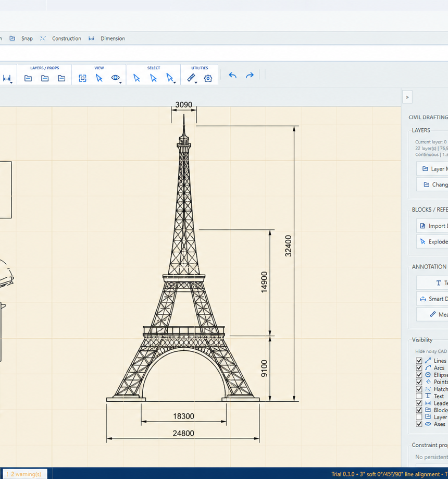
Task: Click the Leader icon in Visibility list
Action: pos(428,403)
